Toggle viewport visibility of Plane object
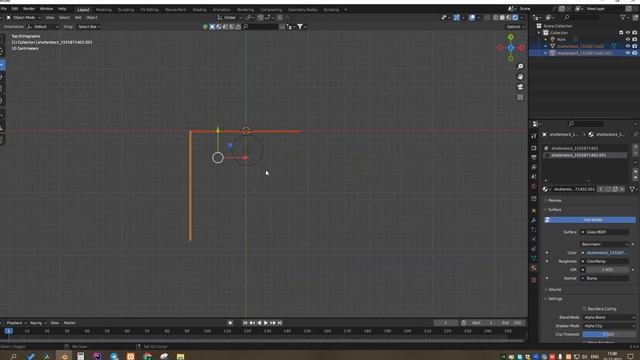The image size is (640, 360). point(628,39)
